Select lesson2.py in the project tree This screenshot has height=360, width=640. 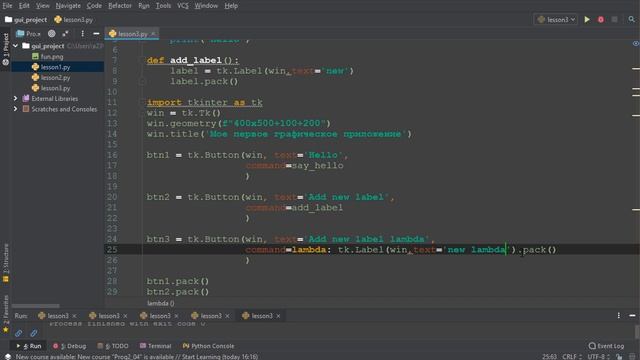56,78
